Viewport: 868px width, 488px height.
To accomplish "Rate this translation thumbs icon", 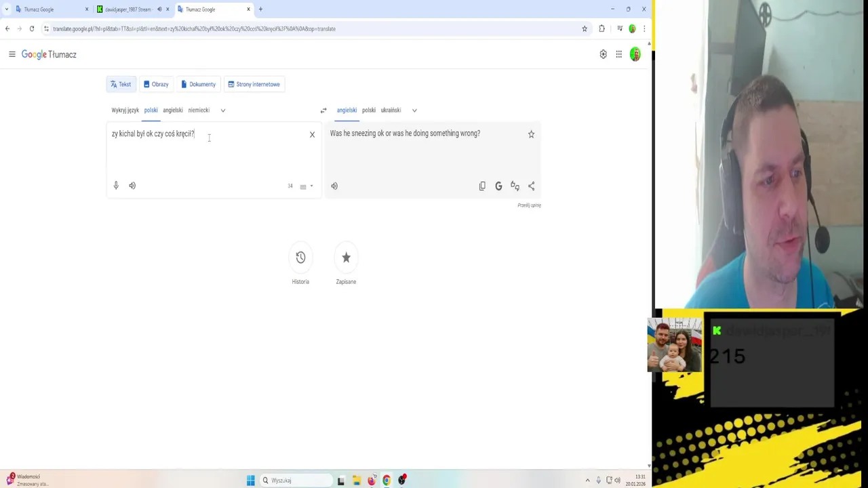I will 515,186.
